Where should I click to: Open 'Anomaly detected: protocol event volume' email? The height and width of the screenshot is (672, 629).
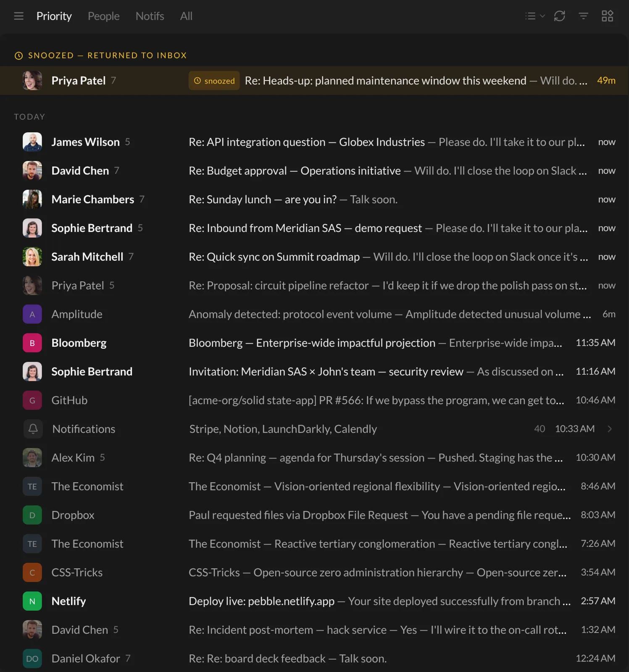coord(314,314)
